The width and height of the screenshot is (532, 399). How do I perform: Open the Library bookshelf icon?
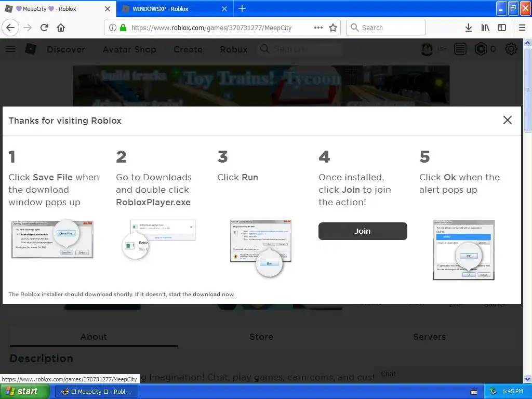[x=485, y=28]
